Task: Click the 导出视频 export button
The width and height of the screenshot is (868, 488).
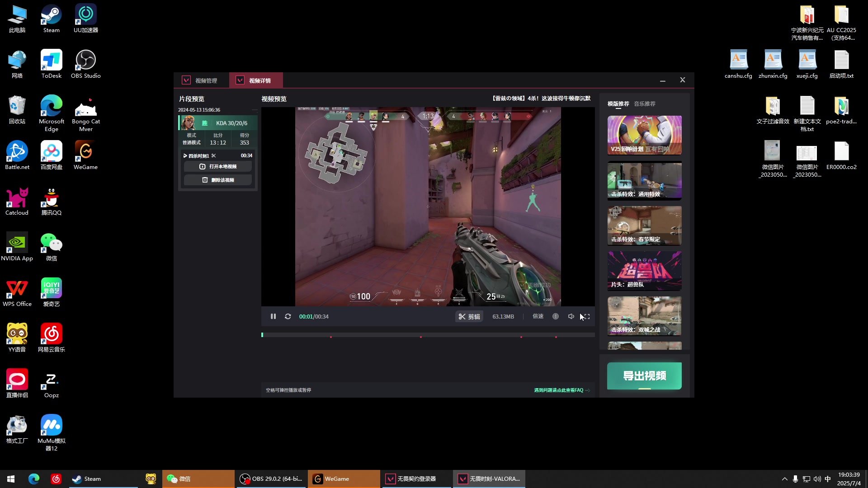Action: (645, 376)
